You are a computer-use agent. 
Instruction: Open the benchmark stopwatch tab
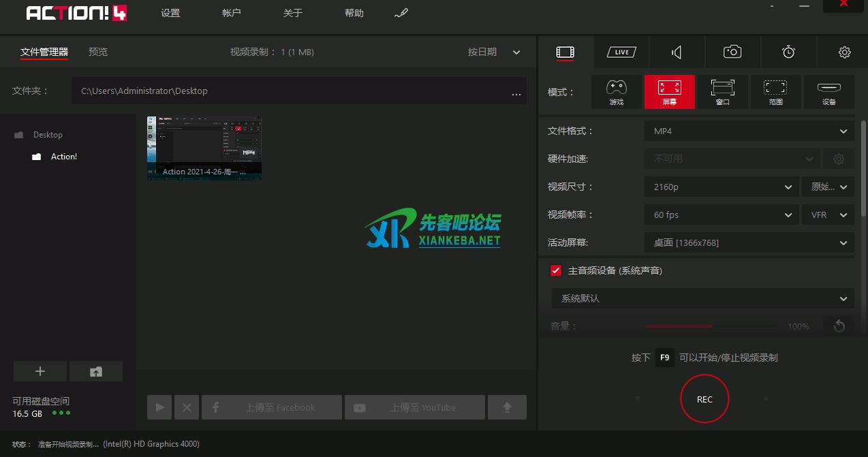pos(788,52)
